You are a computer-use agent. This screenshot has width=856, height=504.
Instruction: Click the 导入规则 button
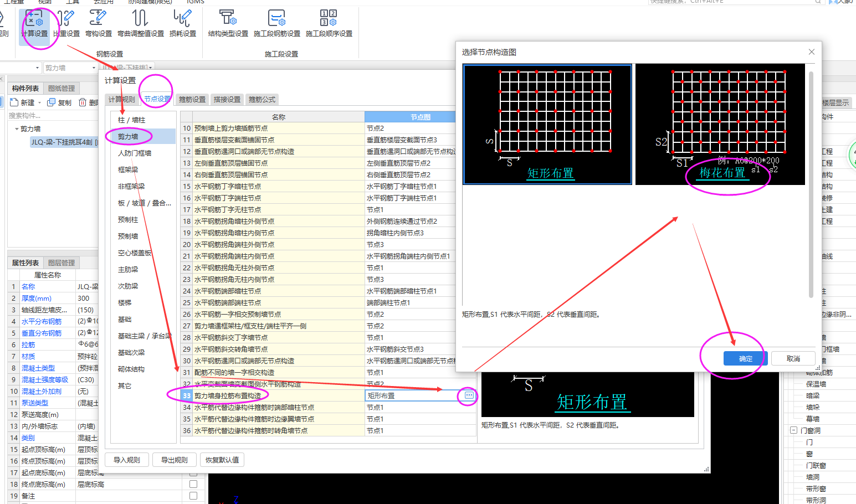[x=127, y=460]
